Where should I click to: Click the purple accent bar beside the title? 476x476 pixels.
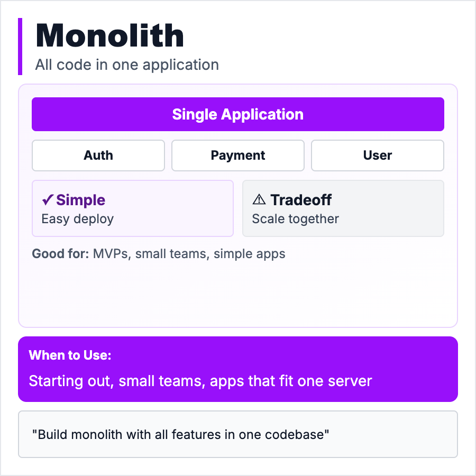point(20,47)
